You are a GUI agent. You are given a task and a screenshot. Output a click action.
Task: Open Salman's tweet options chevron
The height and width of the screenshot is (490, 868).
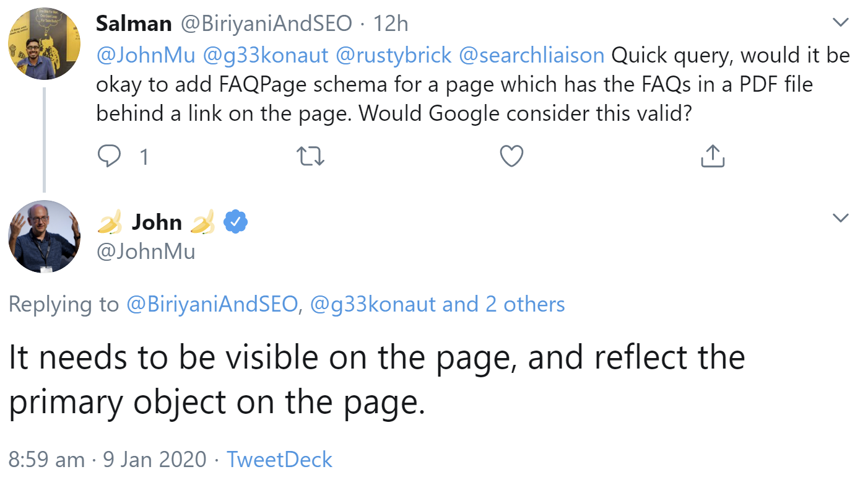(x=840, y=23)
